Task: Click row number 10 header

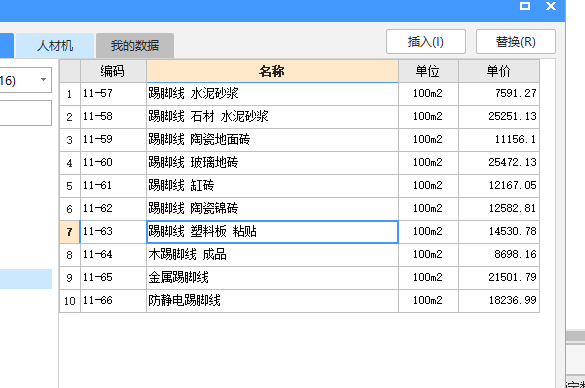Action: pos(70,301)
